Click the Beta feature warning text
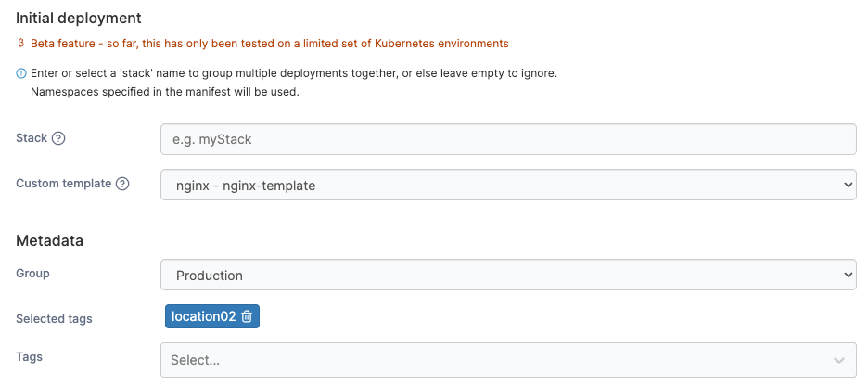The width and height of the screenshot is (868, 385). [x=269, y=44]
